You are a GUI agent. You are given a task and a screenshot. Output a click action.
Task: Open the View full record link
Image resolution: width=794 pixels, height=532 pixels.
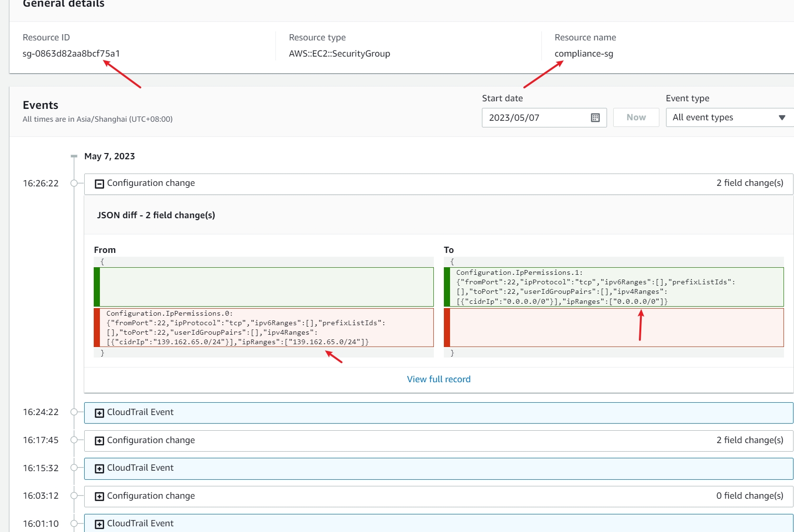tap(438, 379)
